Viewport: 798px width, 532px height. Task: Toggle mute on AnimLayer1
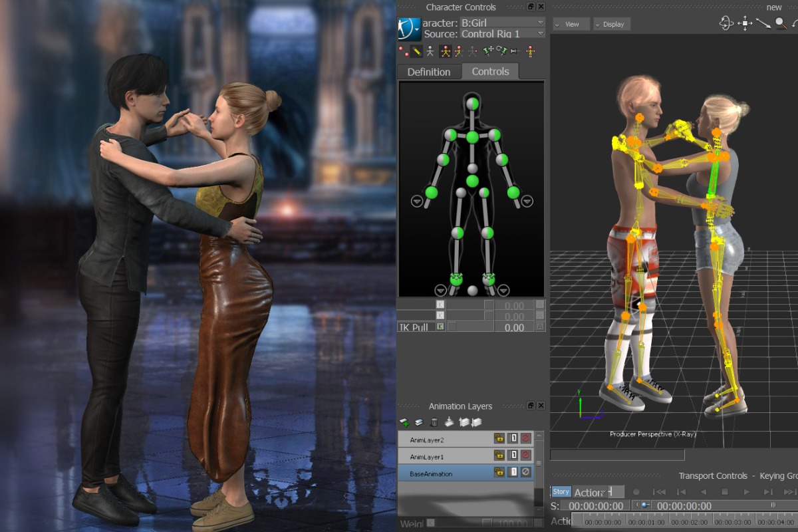[x=525, y=456]
